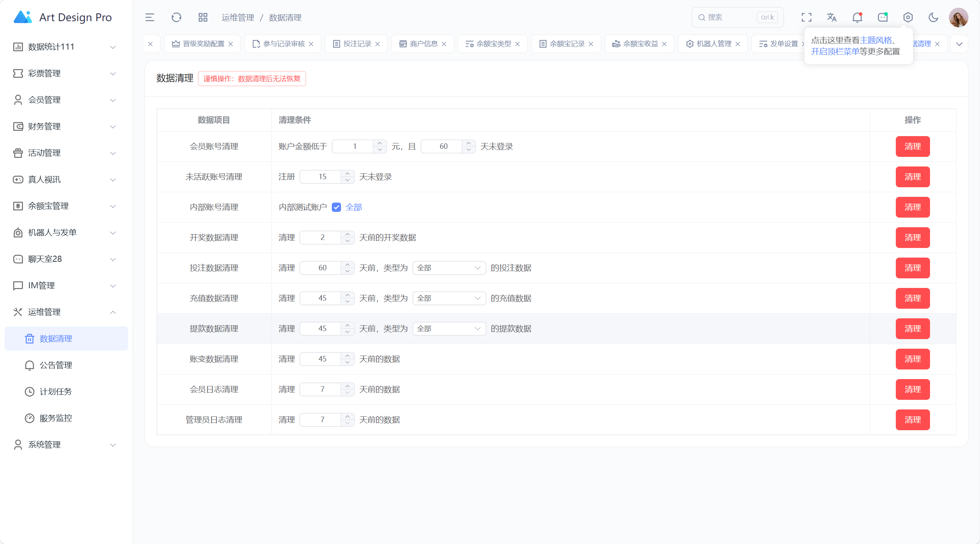
Task: Click the days input for 未活跃账号清理
Action: pos(322,177)
